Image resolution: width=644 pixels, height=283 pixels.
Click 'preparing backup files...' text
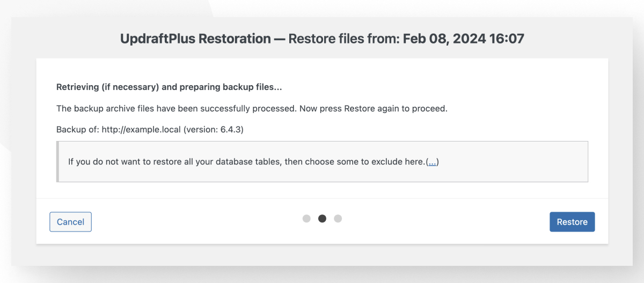233,87
